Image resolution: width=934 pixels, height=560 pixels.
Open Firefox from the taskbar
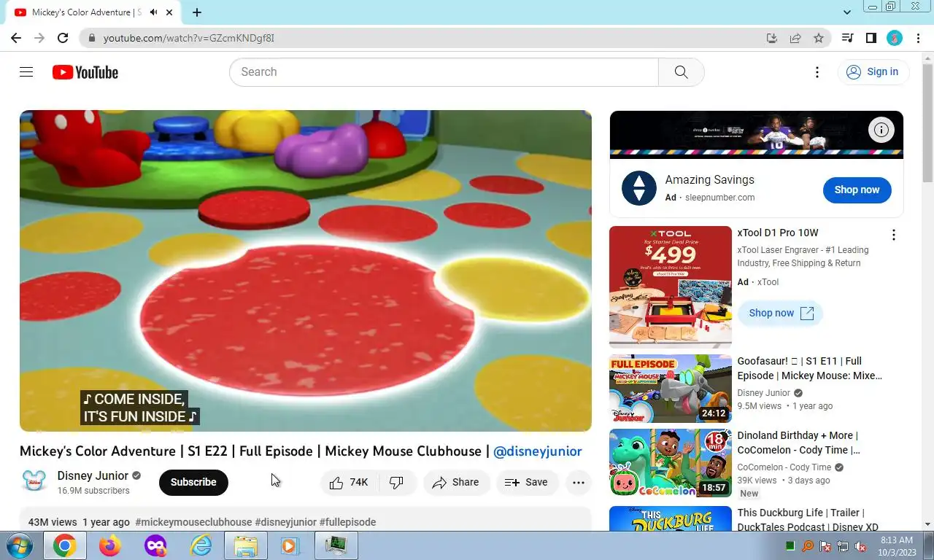110,545
